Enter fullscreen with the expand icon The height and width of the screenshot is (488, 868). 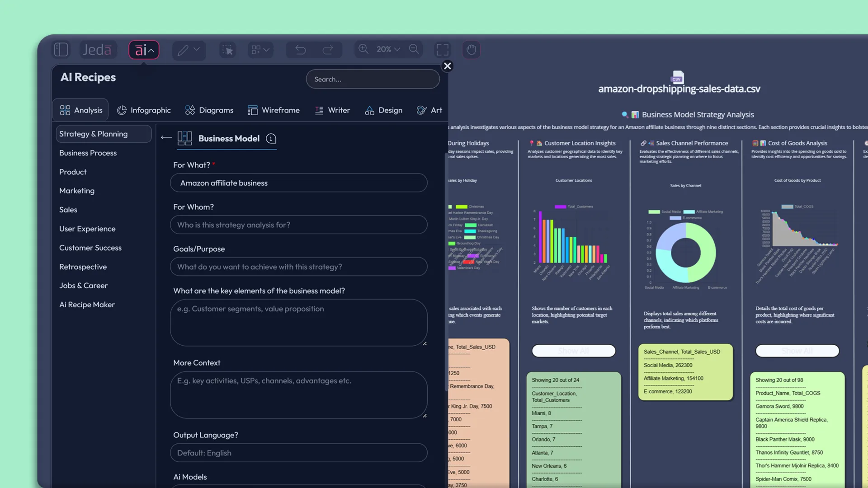pyautogui.click(x=443, y=50)
